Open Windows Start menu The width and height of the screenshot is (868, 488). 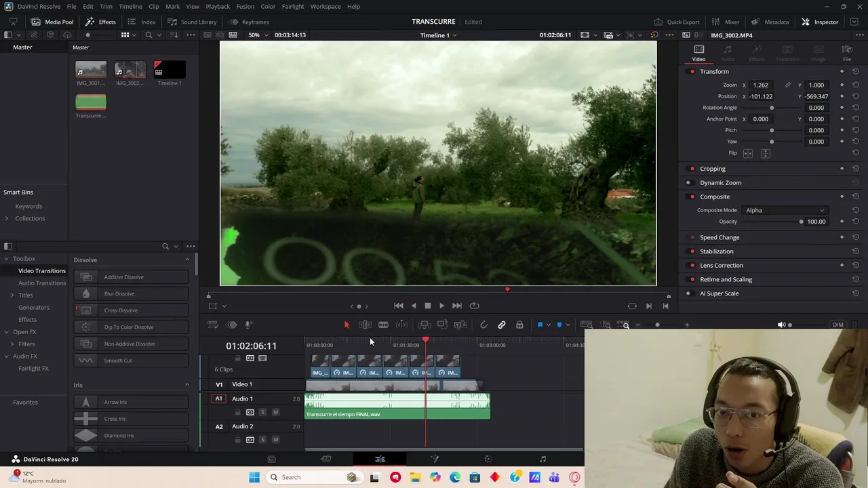click(x=254, y=477)
